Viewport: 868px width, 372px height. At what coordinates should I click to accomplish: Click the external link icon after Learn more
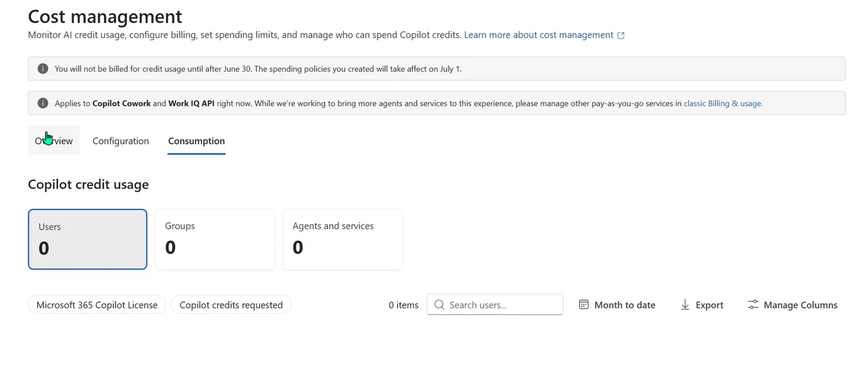[621, 35]
